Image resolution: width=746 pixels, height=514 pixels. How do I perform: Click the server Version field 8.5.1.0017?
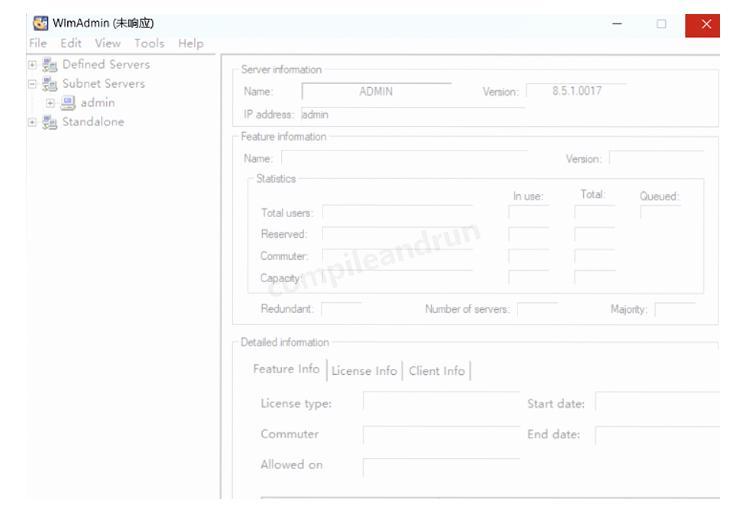(x=576, y=91)
